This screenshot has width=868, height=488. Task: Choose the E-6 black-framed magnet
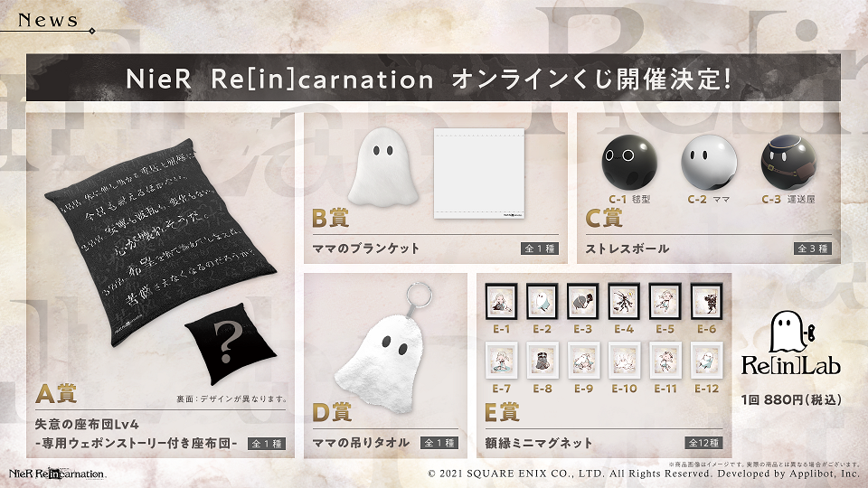click(x=706, y=302)
